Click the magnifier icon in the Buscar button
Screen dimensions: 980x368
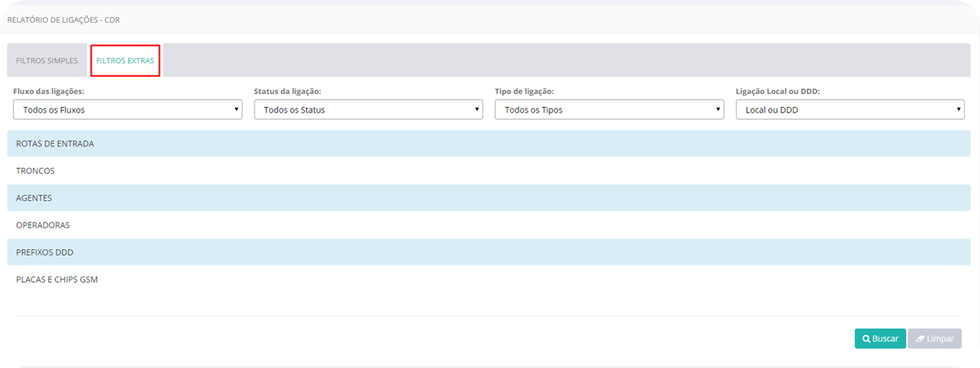tap(867, 339)
